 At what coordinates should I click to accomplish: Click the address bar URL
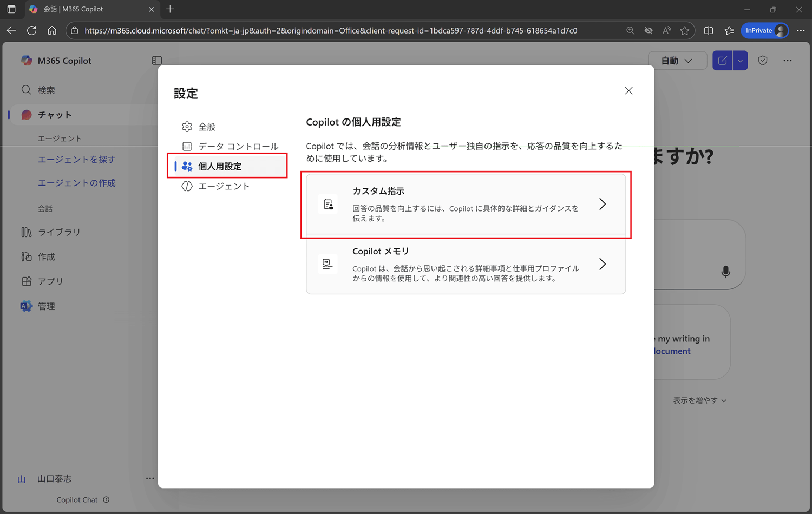pos(331,31)
